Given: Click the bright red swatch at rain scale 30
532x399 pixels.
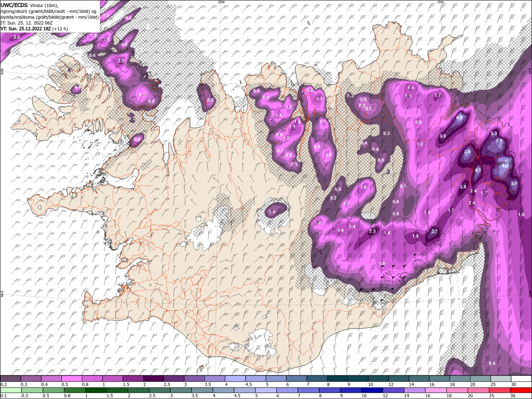Looking at the screenshot, I should coord(521,390).
